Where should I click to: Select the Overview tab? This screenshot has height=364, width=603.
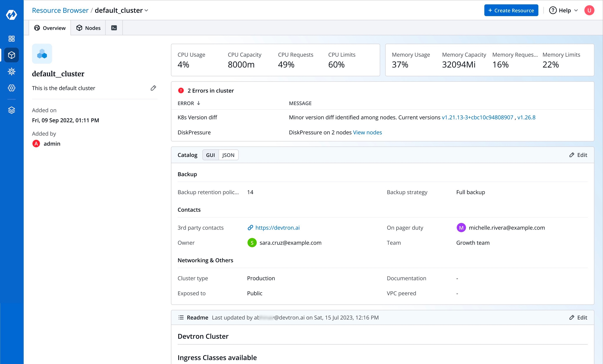coord(50,28)
